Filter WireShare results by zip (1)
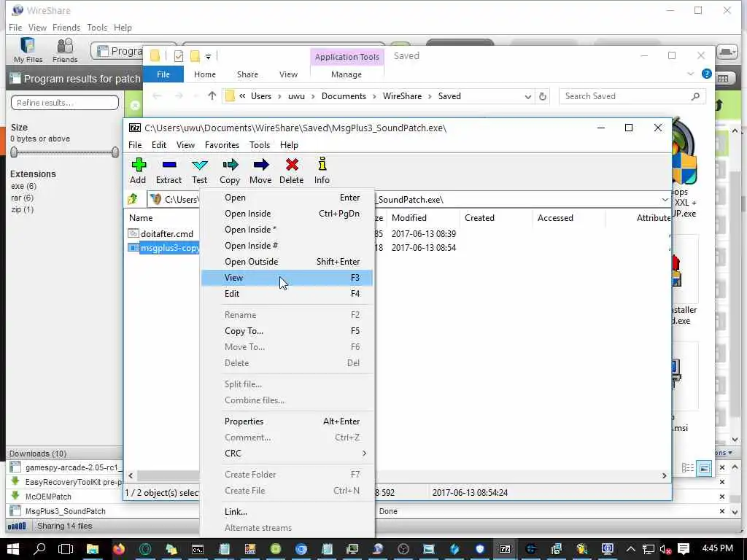 (x=23, y=209)
